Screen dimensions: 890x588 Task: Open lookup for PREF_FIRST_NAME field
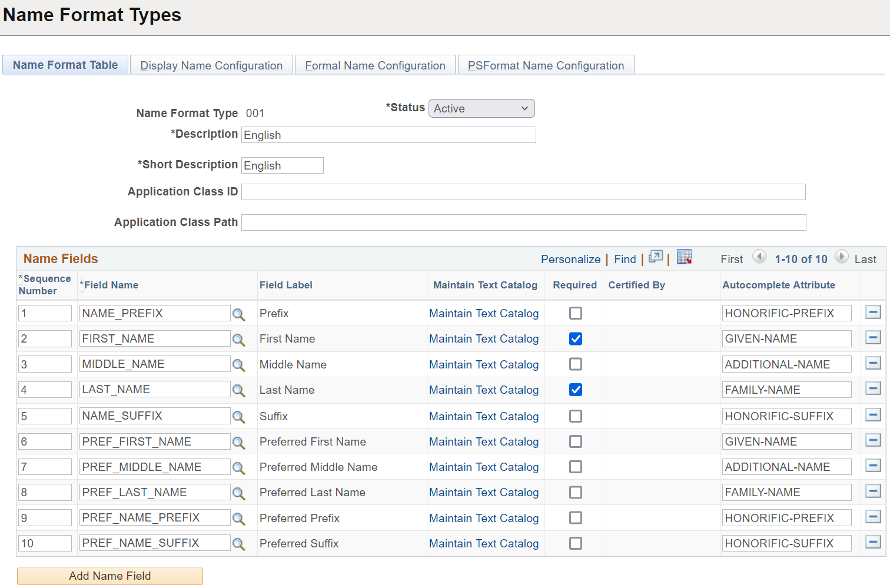238,443
